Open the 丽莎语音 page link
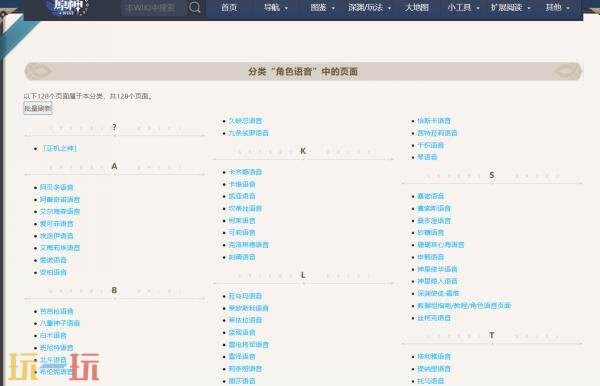This screenshot has width=600, height=386. [x=242, y=381]
